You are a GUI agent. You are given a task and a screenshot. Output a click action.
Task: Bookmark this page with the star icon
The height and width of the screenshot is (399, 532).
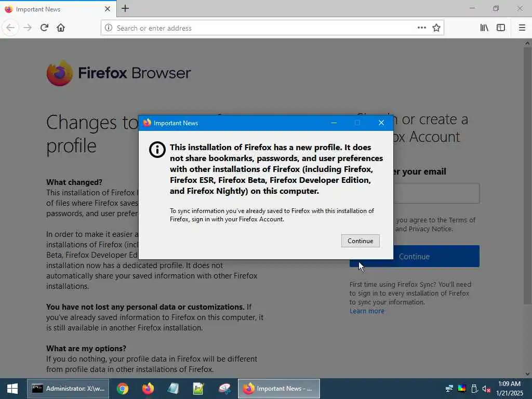(x=436, y=28)
